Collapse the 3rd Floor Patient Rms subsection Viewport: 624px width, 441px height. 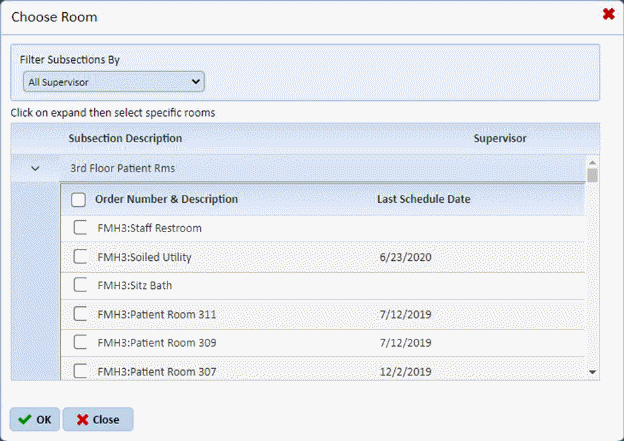pos(35,168)
